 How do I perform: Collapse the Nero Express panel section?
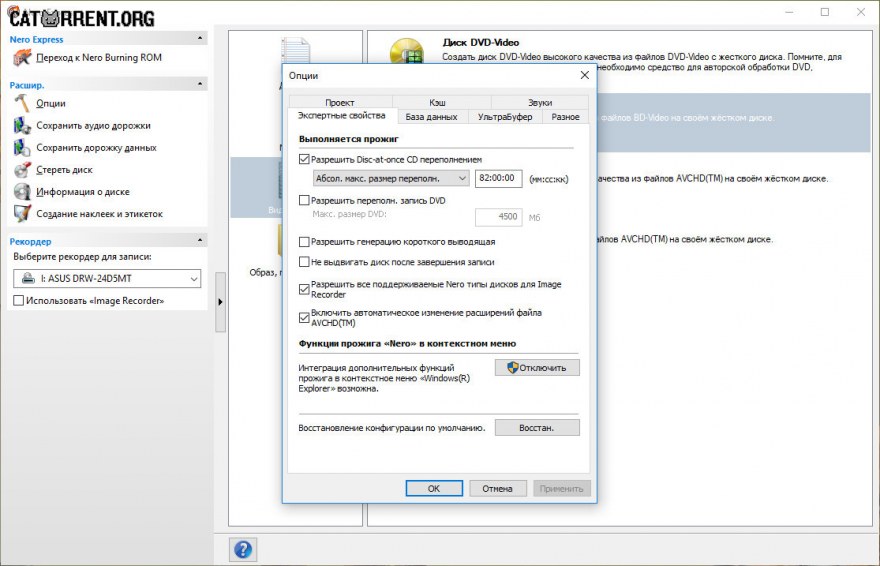coord(200,39)
